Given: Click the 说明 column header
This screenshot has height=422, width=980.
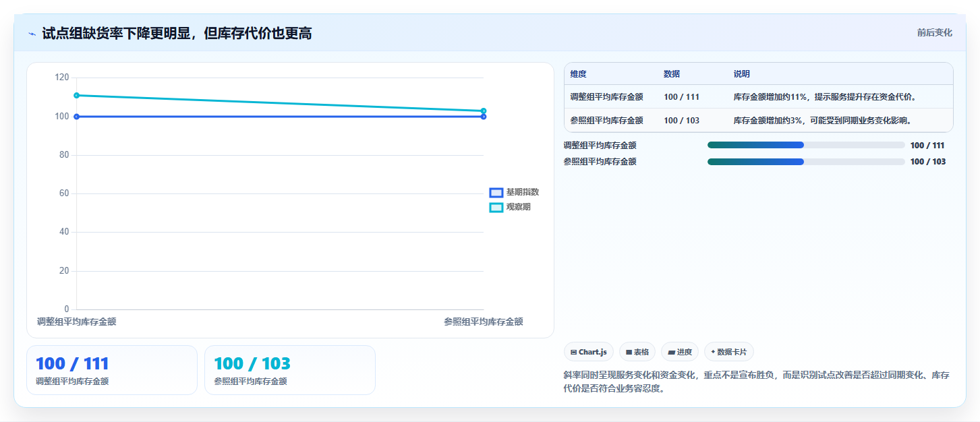Looking at the screenshot, I should [x=742, y=74].
